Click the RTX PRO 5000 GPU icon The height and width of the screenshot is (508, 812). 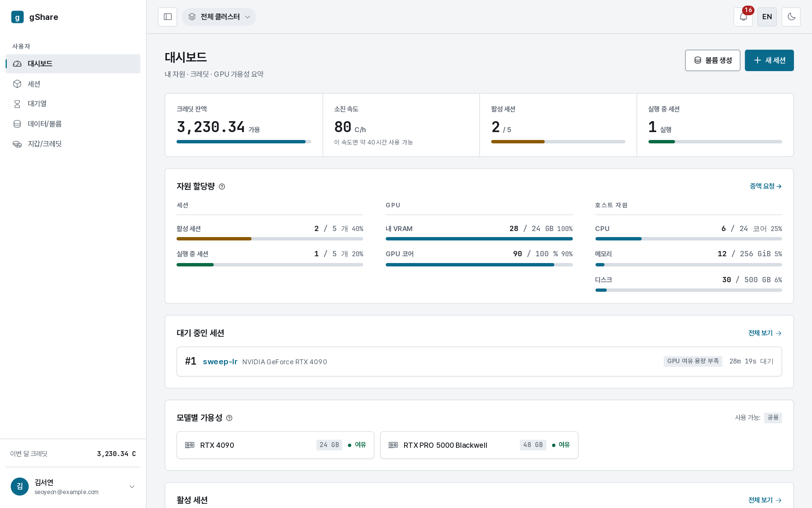393,445
